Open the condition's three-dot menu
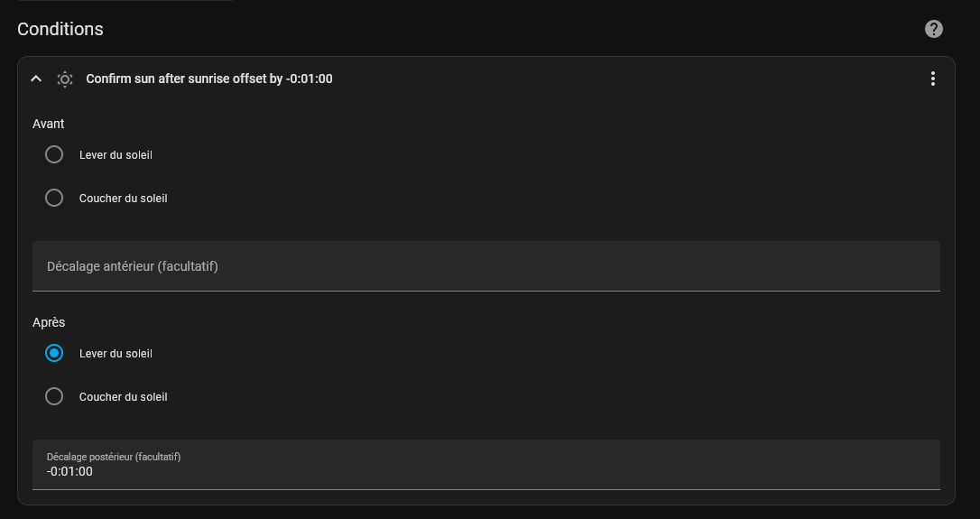This screenshot has width=980, height=519. [933, 79]
